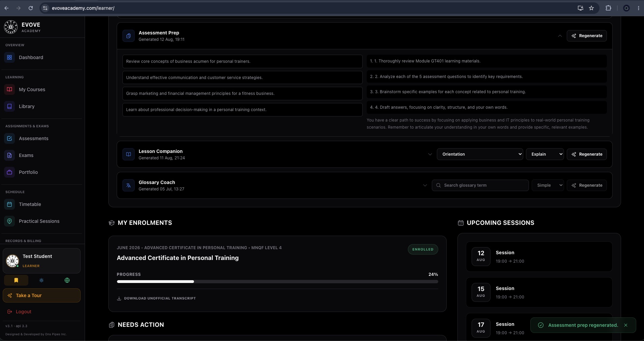Go back with the browser back arrow

6,8
